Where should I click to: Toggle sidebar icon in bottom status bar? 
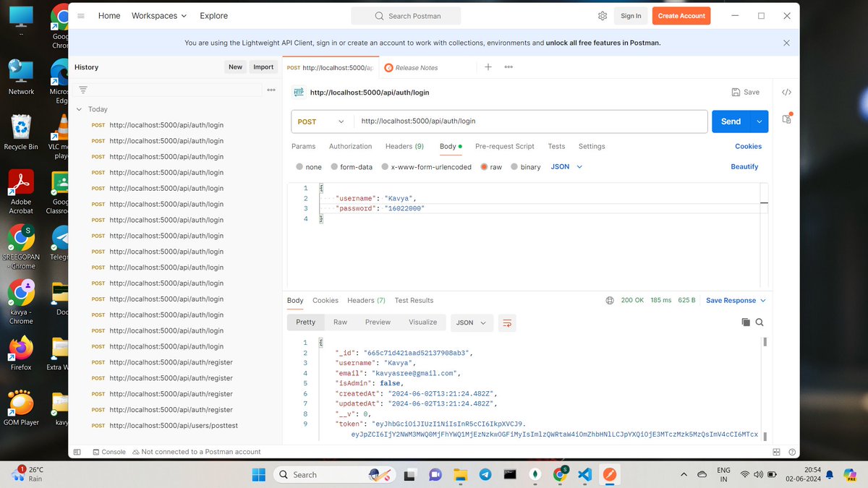(x=77, y=452)
